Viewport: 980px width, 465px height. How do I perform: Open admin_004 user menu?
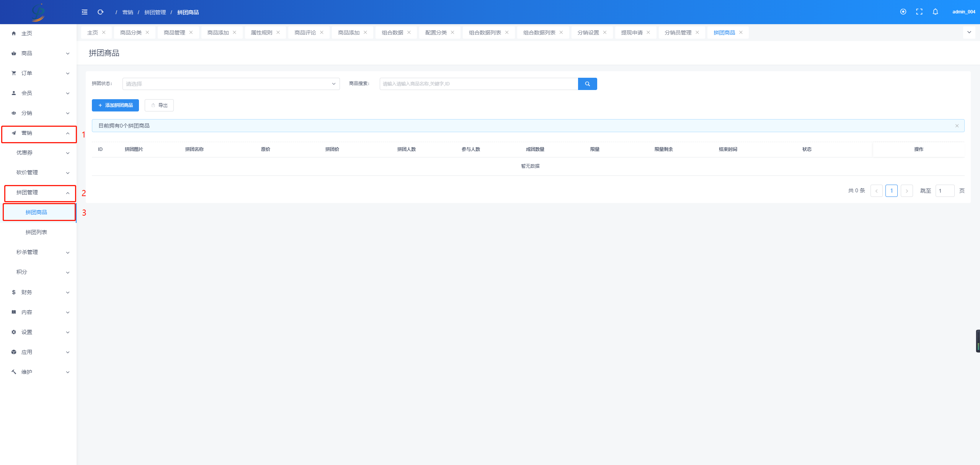coord(964,12)
